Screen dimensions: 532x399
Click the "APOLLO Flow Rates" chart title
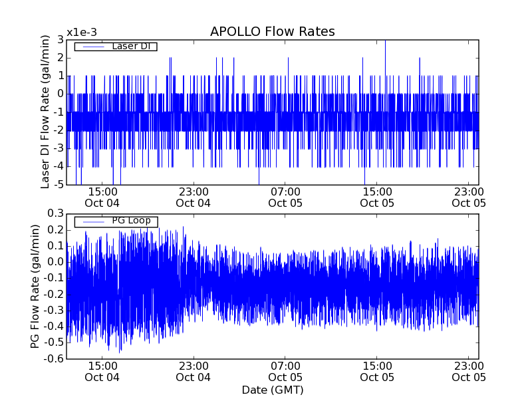[273, 31]
